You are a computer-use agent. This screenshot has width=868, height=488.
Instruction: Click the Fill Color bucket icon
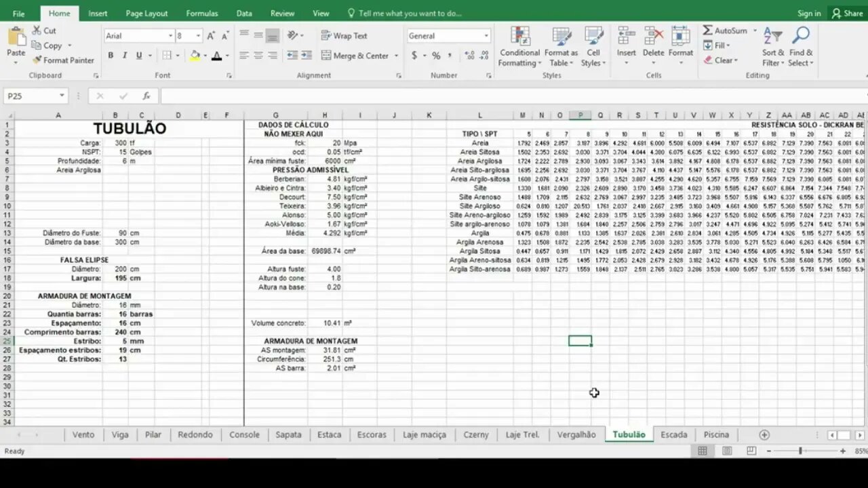(195, 56)
